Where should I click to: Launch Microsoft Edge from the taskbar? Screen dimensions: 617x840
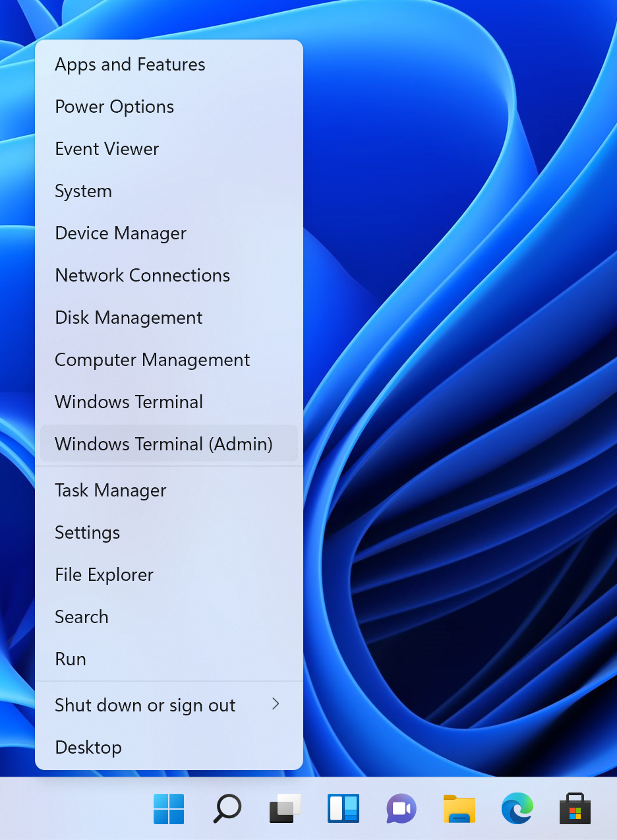tap(517, 808)
